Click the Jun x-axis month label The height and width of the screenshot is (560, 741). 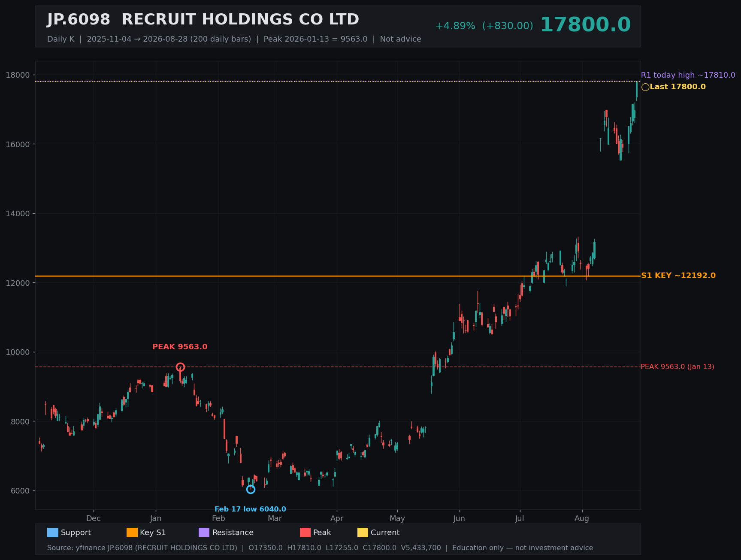[459, 518]
